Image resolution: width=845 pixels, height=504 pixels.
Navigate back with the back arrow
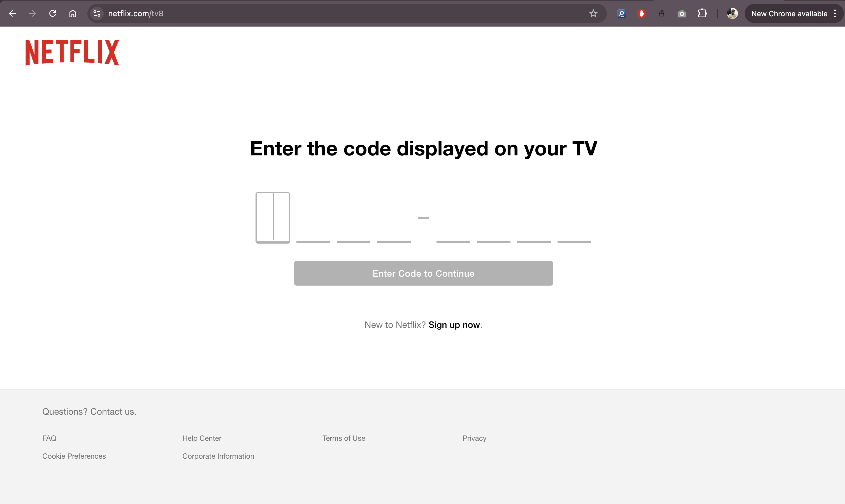click(x=13, y=14)
